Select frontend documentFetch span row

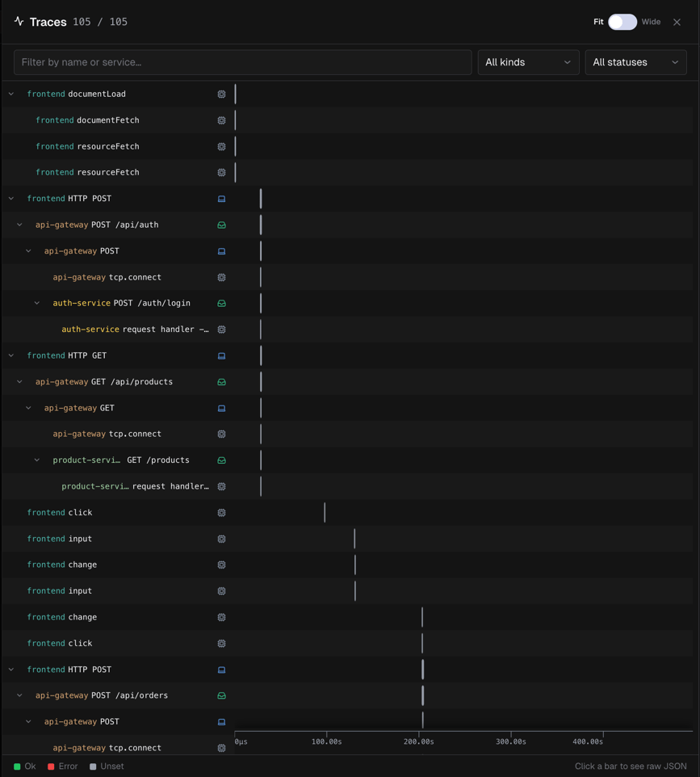347,120
